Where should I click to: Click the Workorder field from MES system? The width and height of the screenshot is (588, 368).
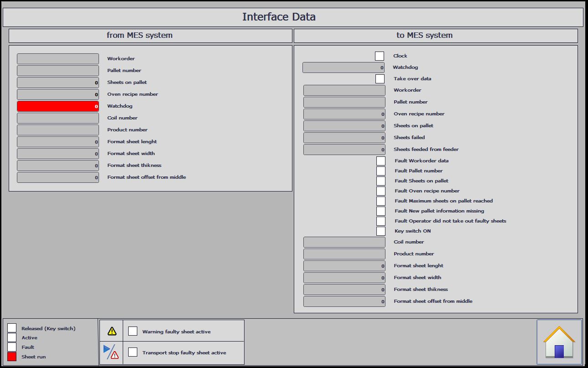[58, 59]
